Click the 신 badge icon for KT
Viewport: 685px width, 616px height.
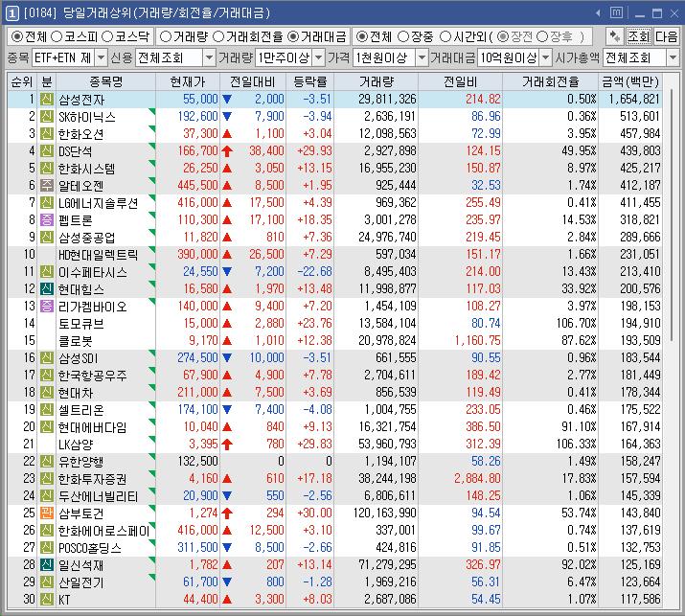pos(47,600)
